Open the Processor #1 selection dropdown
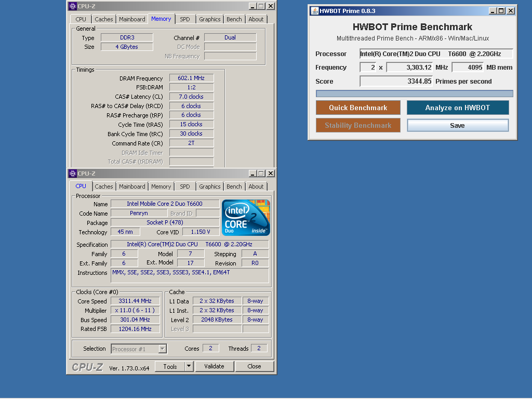Screen dimensions: 532x399 tap(163, 349)
